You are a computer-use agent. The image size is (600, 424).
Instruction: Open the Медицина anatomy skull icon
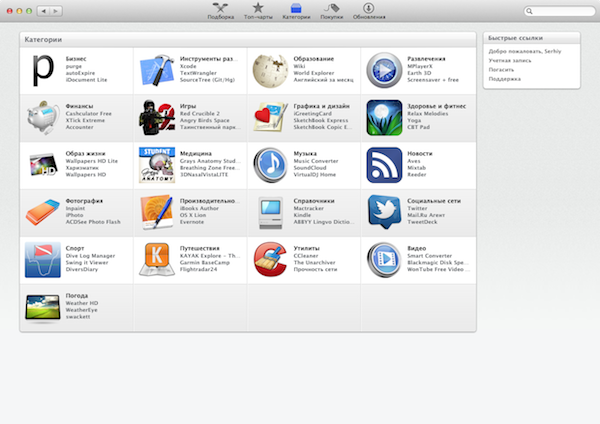coord(157,165)
